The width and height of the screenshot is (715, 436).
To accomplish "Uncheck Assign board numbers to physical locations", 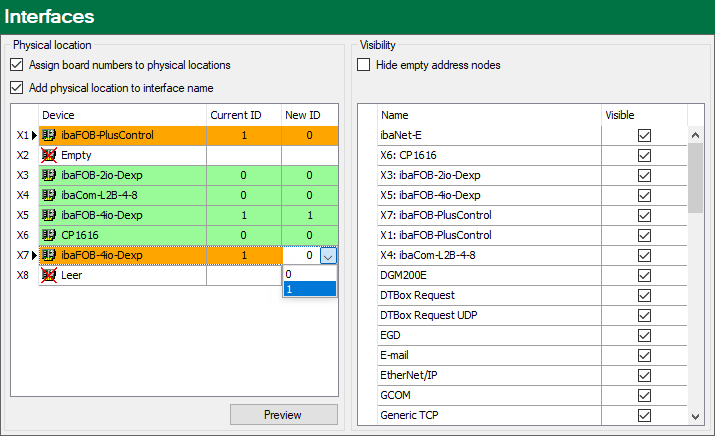I will click(x=17, y=65).
